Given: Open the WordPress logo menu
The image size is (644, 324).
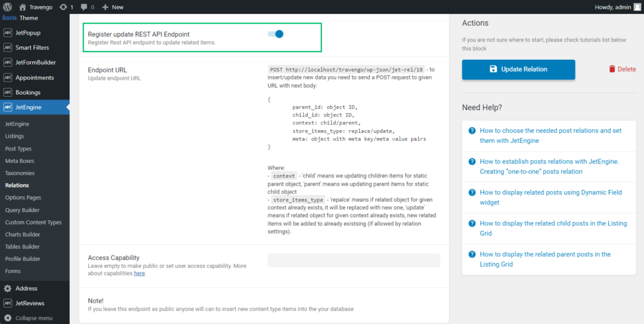Looking at the screenshot, I should 8,7.
